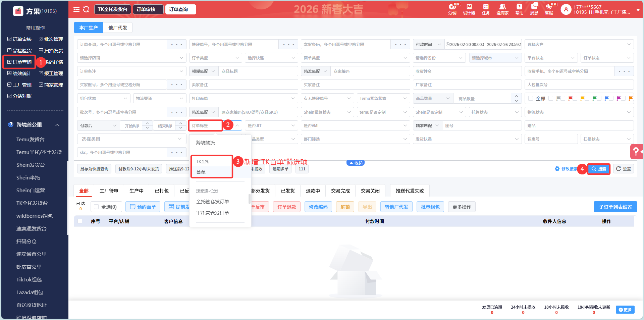Open the account dropdown arrow
The width and height of the screenshot is (644, 320).
pyautogui.click(x=638, y=10)
